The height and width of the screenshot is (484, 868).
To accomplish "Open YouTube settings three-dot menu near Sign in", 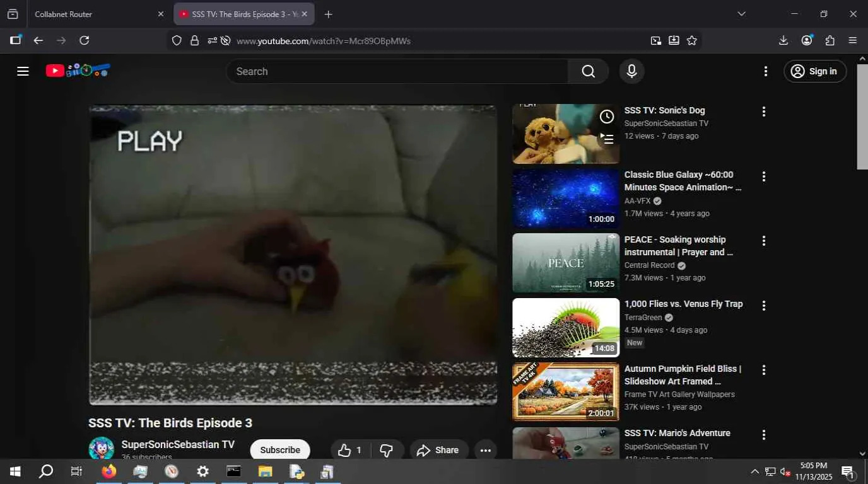I will click(766, 71).
